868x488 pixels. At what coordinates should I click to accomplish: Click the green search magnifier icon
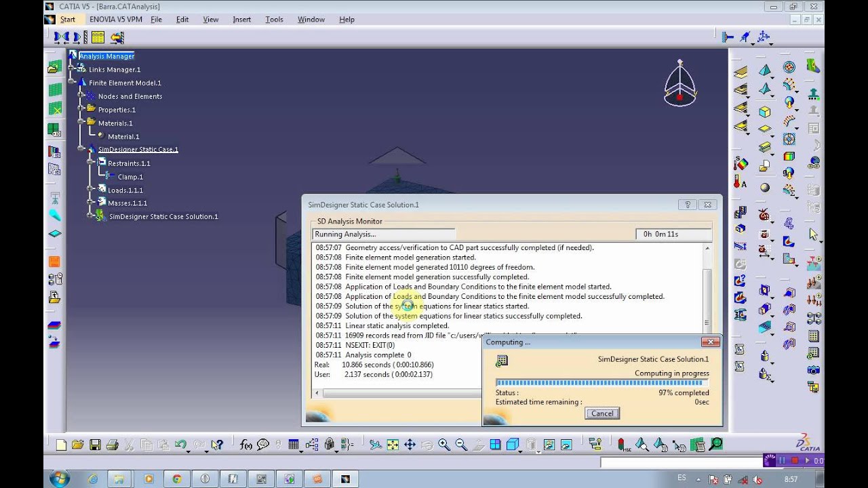715,445
